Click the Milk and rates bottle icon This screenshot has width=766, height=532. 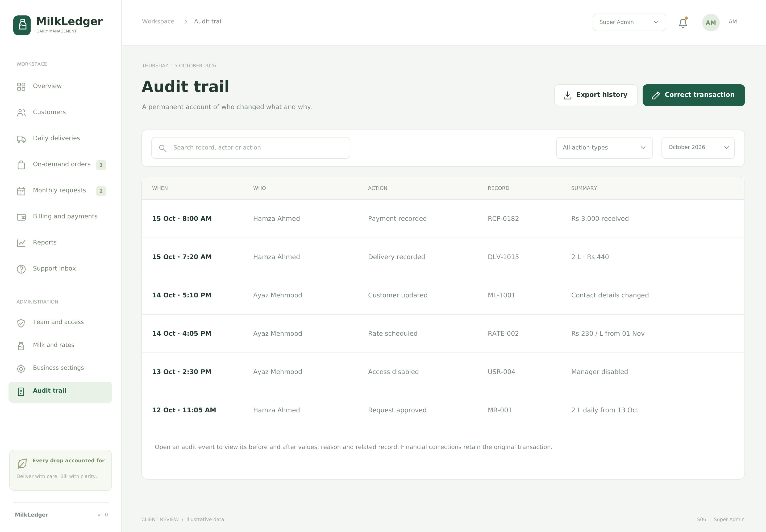tap(21, 346)
